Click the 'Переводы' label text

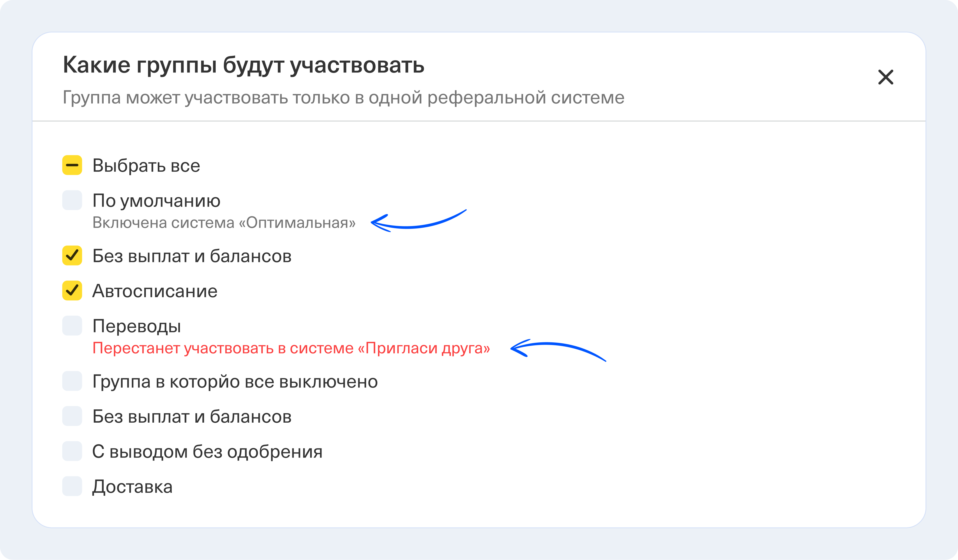pyautogui.click(x=137, y=326)
